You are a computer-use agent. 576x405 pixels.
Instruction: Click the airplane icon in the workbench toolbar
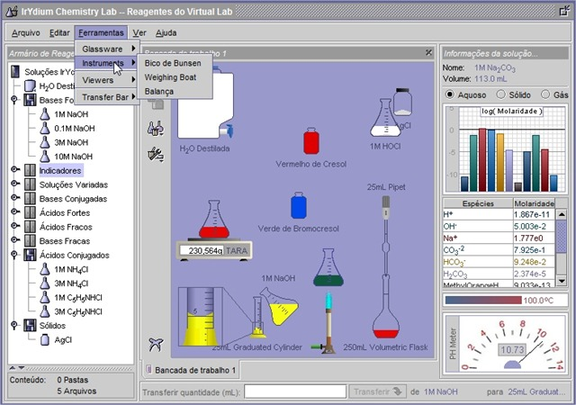(156, 344)
